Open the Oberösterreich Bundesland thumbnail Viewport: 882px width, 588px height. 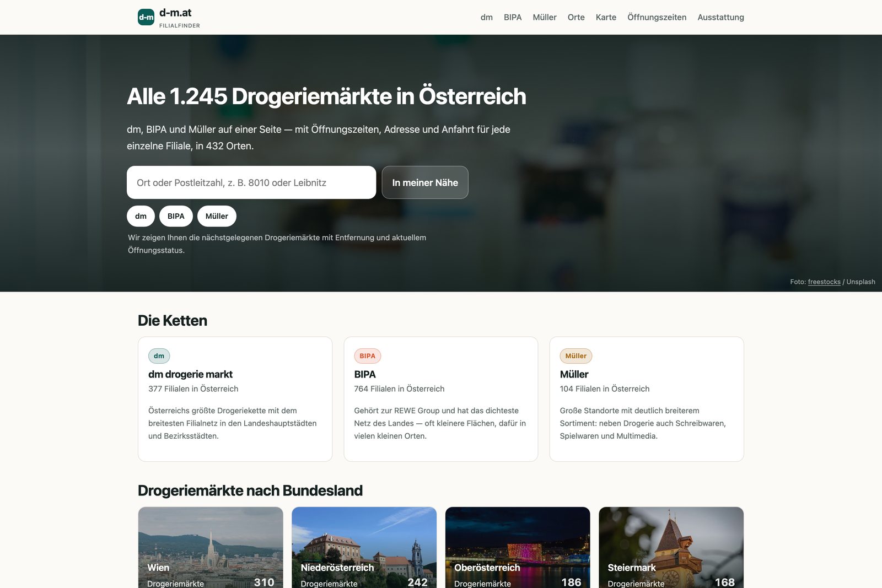[518, 548]
